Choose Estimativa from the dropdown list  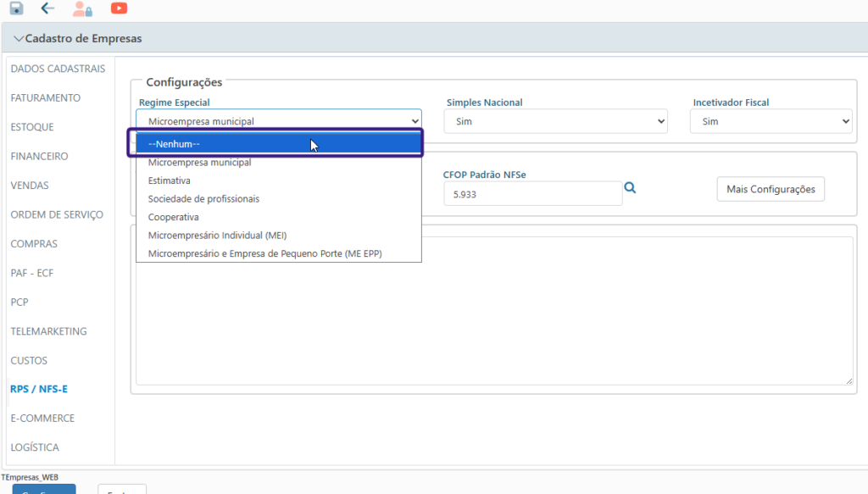point(170,180)
